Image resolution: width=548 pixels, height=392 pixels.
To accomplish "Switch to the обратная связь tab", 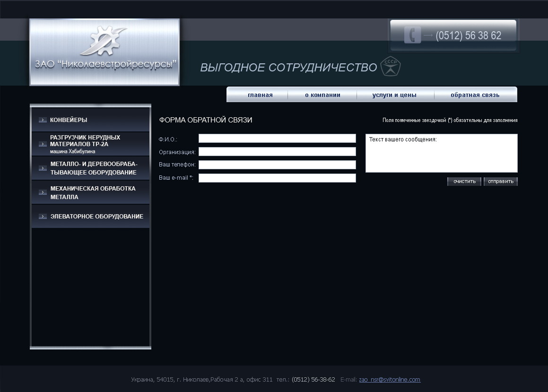I will [475, 95].
